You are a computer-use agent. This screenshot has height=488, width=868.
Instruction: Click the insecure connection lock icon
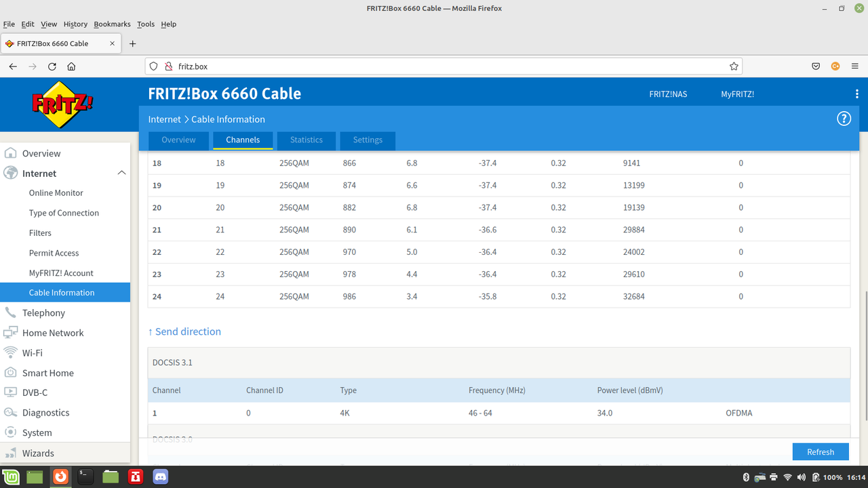coord(168,66)
